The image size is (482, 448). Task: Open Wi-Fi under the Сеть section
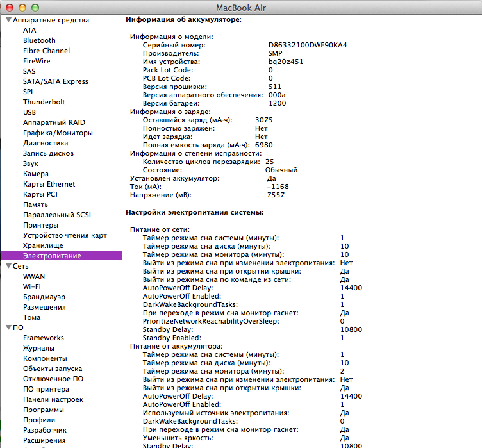pyautogui.click(x=32, y=286)
